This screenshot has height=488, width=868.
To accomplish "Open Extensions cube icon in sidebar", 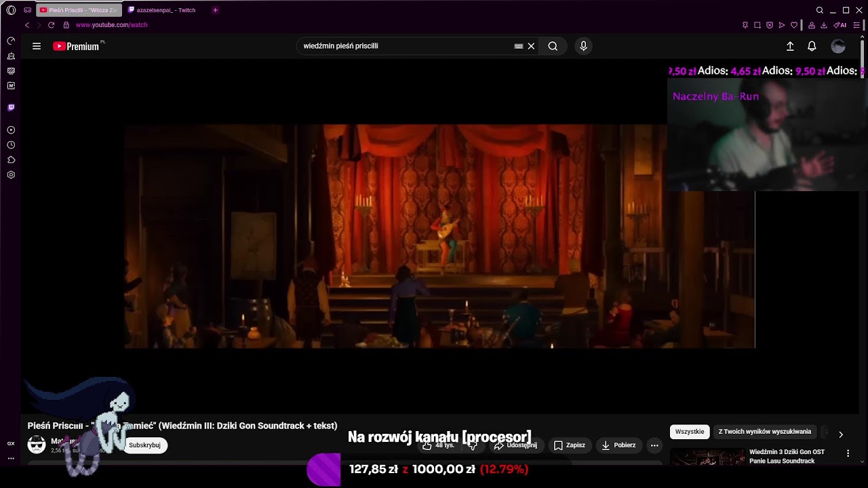I will coord(11,160).
